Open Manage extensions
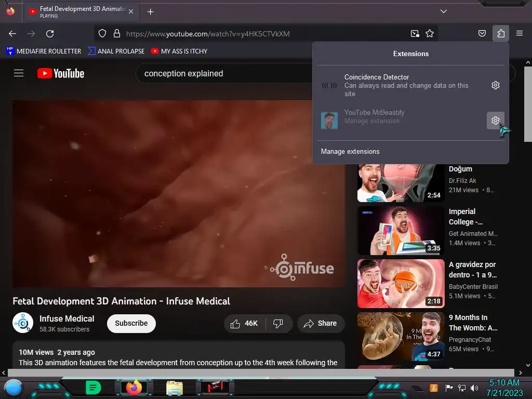This screenshot has width=532, height=399. coord(350,151)
